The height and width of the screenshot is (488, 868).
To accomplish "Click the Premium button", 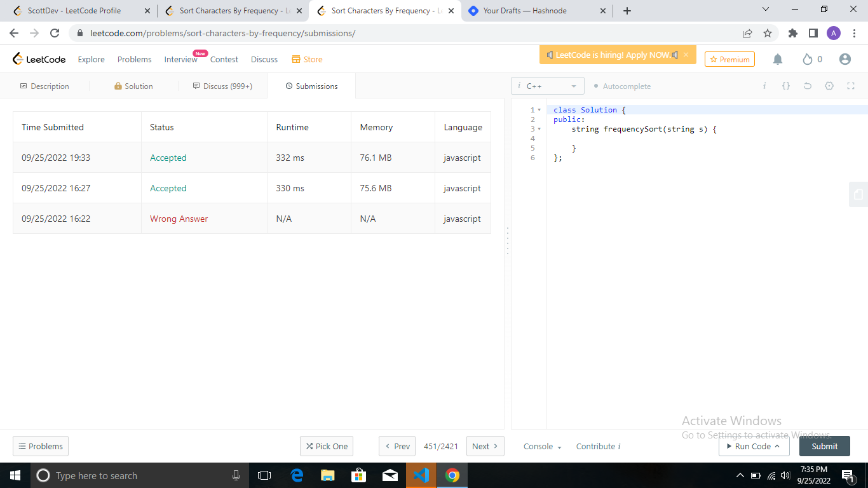I will pyautogui.click(x=729, y=59).
